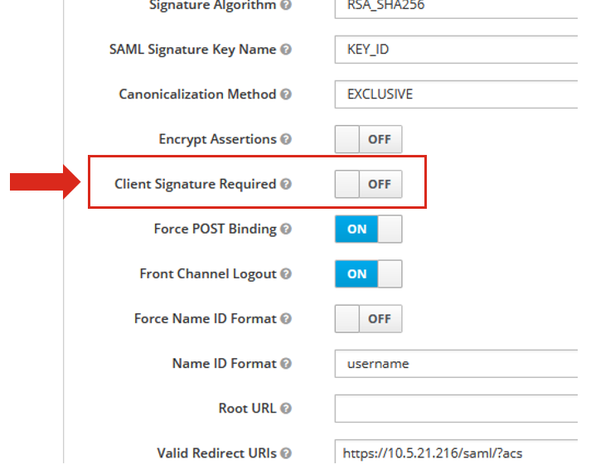Click help icon beside Encrypt Assertions

[286, 139]
